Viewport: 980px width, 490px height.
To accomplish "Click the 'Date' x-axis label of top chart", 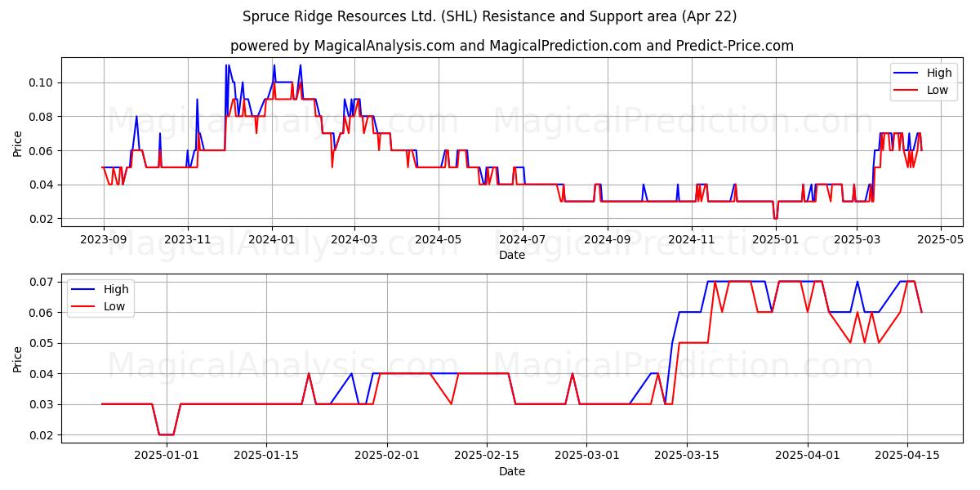I will (512, 255).
